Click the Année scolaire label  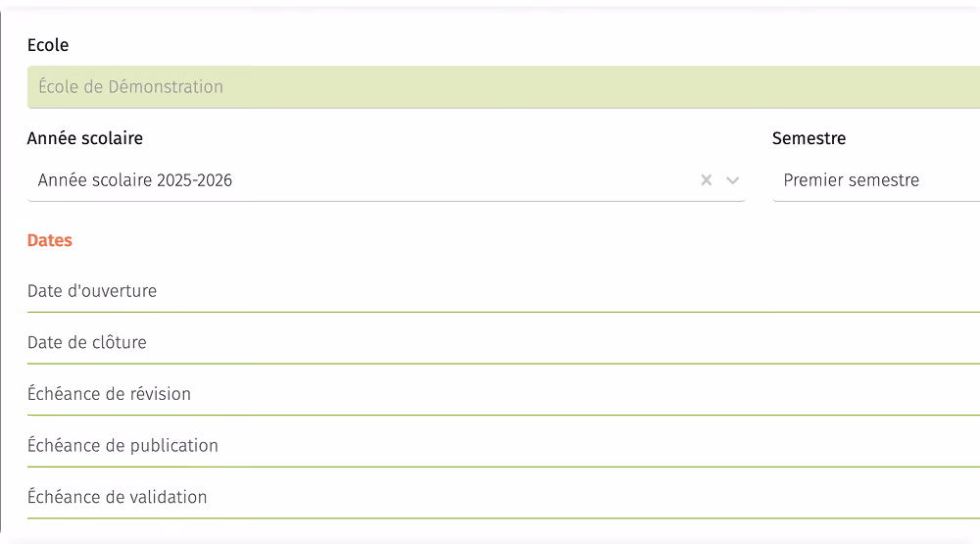85,138
